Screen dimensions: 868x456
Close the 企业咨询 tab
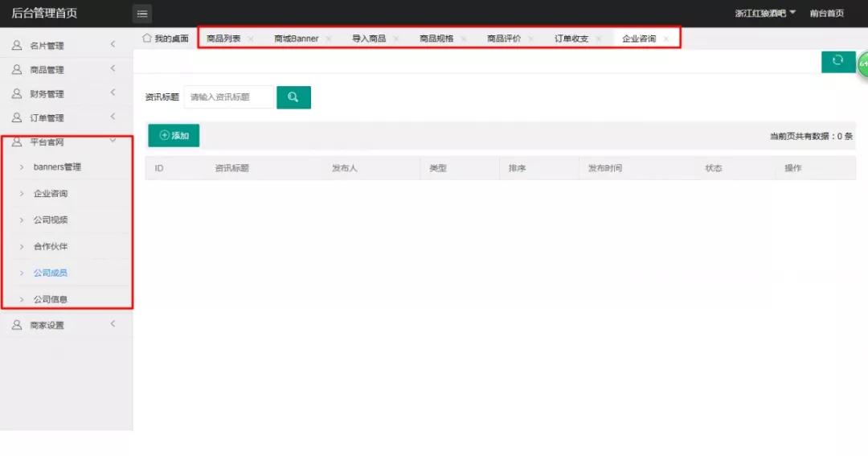[666, 39]
